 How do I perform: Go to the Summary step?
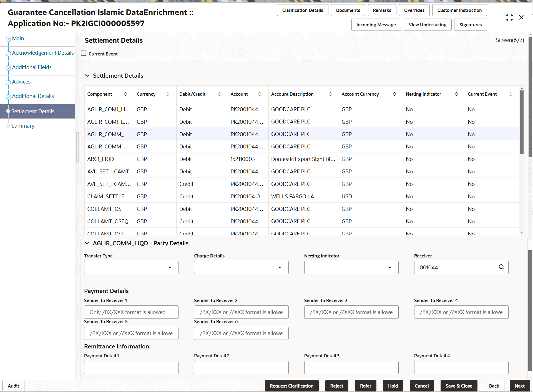(23, 126)
